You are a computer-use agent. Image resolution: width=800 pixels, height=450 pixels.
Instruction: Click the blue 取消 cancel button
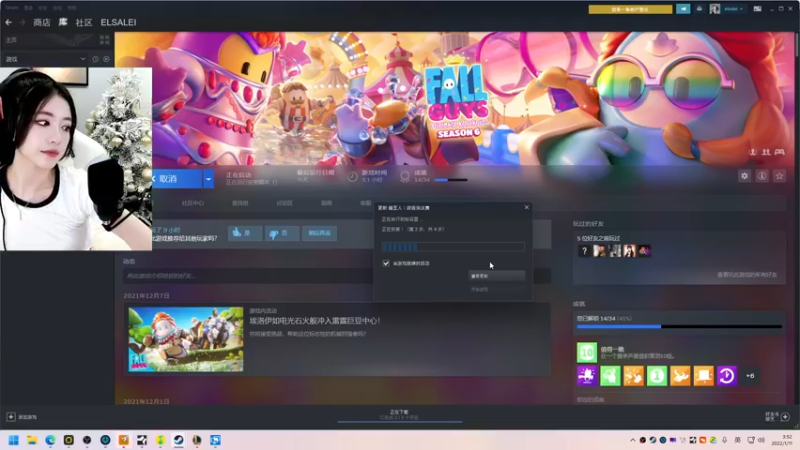tap(177, 179)
